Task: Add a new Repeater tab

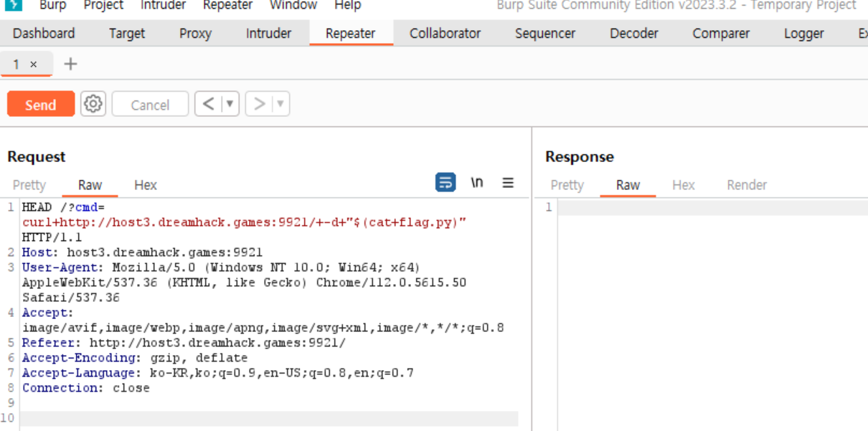Action: point(70,64)
